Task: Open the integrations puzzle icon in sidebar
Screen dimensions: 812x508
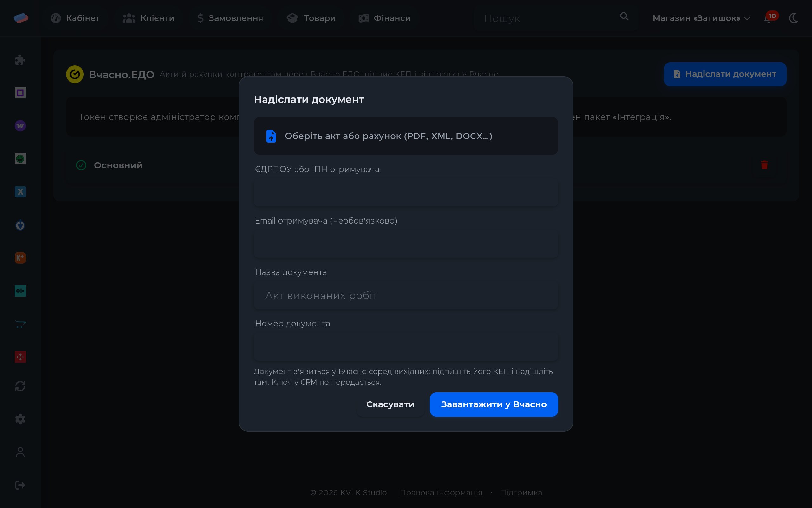Action: tap(20, 60)
